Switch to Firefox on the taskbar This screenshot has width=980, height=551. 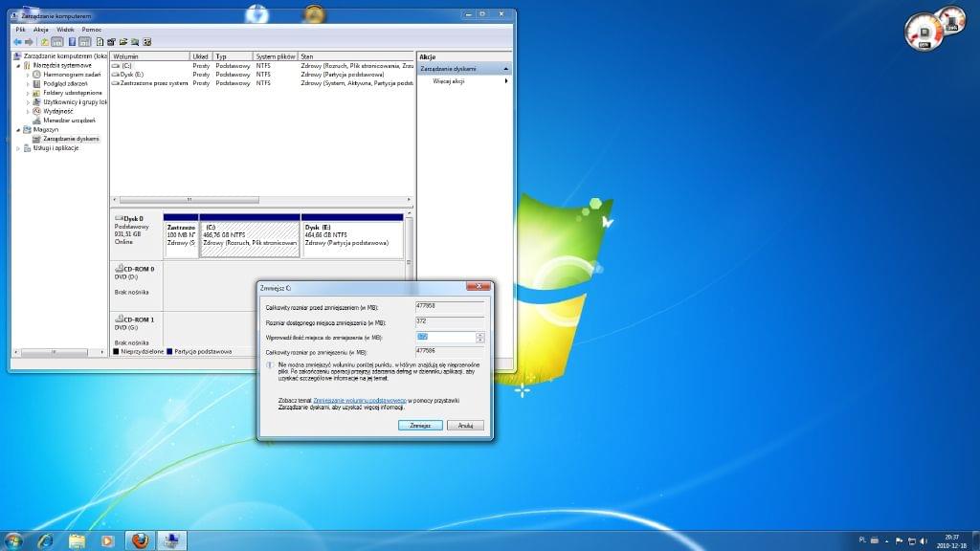click(140, 540)
